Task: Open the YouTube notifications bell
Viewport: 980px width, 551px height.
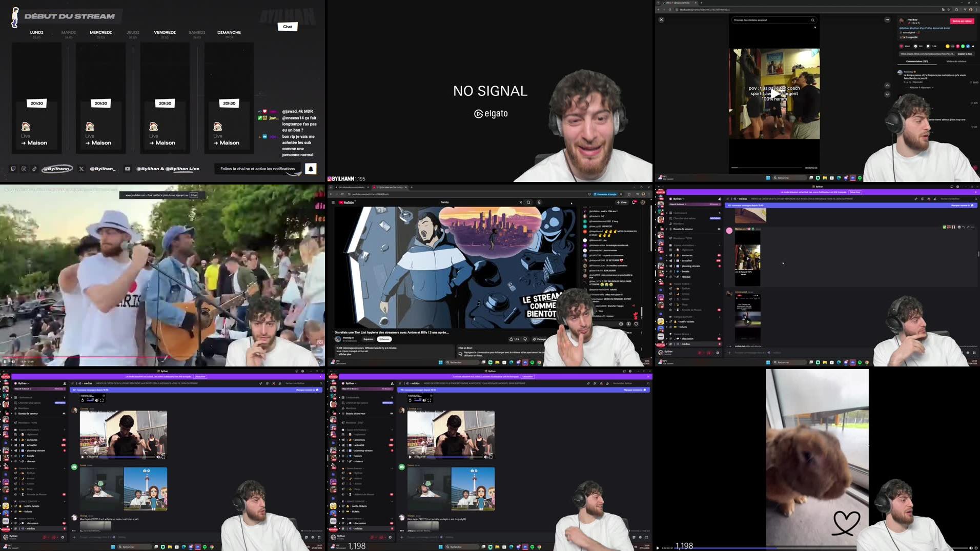Action: coord(634,202)
